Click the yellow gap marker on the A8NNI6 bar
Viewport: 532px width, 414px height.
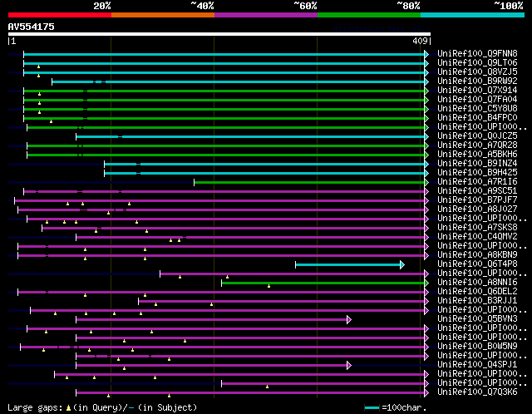(268, 285)
